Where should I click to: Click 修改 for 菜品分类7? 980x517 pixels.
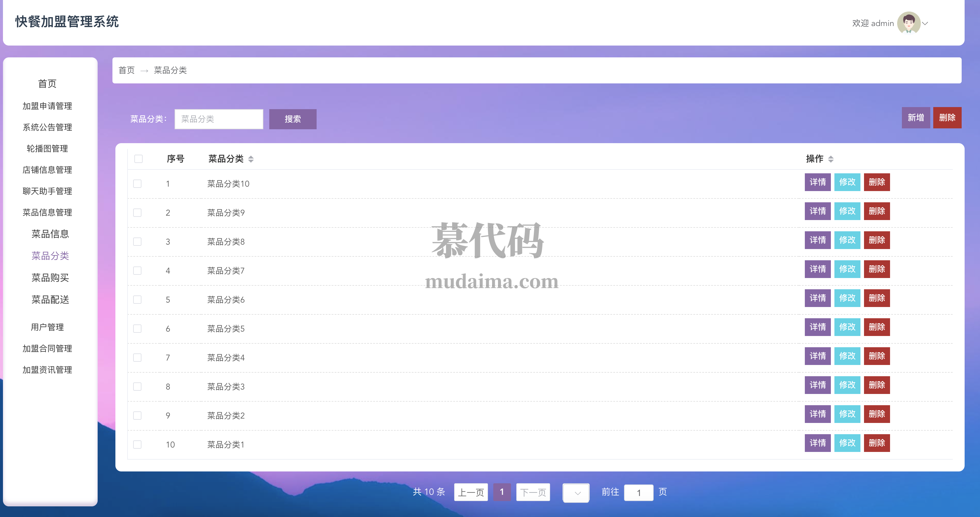[x=847, y=269]
